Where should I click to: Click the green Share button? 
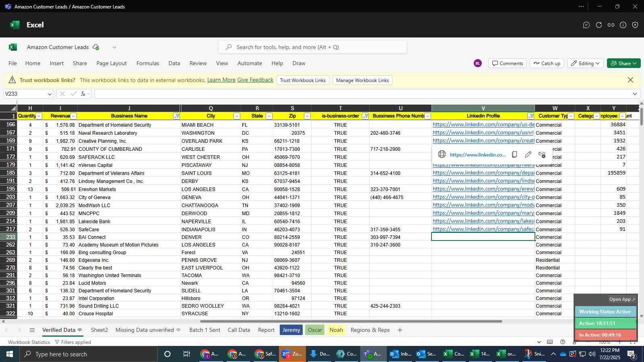point(623,63)
